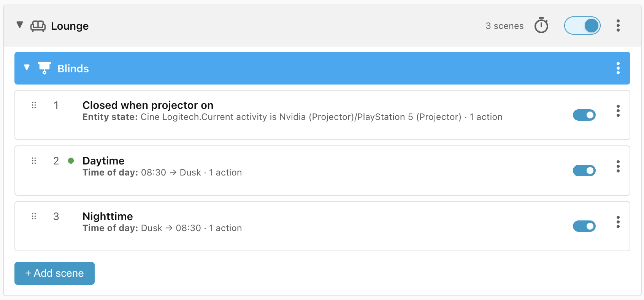
Task: Open Blinds group three-dot menu
Action: click(618, 68)
